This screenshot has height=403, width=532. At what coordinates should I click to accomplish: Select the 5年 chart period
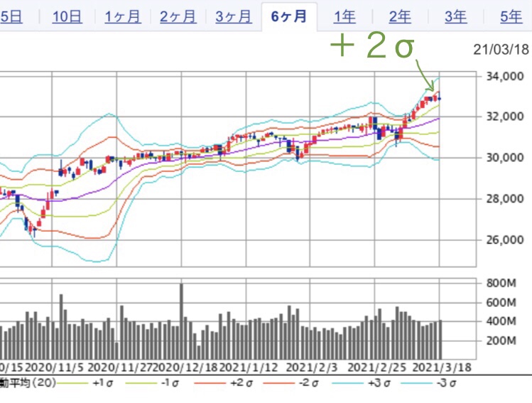511,16
